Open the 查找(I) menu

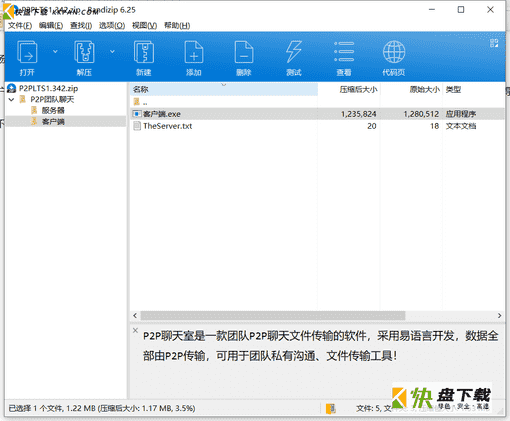[x=81, y=26]
